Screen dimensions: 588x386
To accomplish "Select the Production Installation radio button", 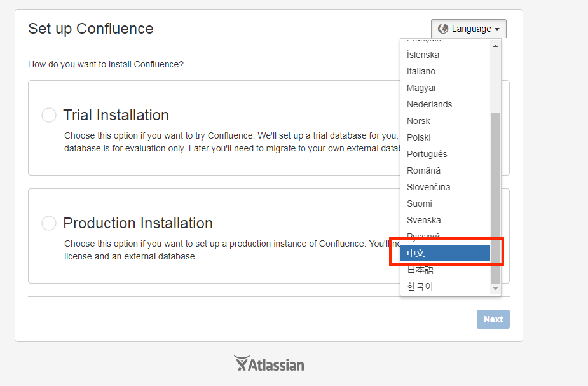I will [x=49, y=223].
